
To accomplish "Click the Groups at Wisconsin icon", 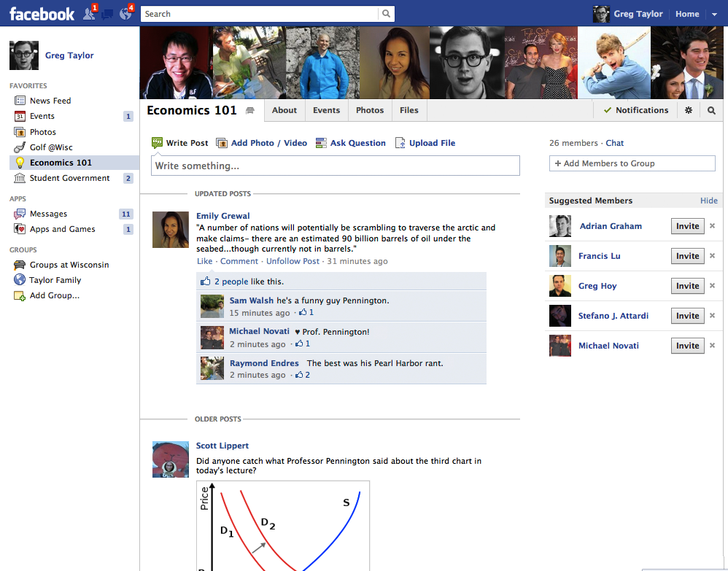I will pyautogui.click(x=20, y=265).
